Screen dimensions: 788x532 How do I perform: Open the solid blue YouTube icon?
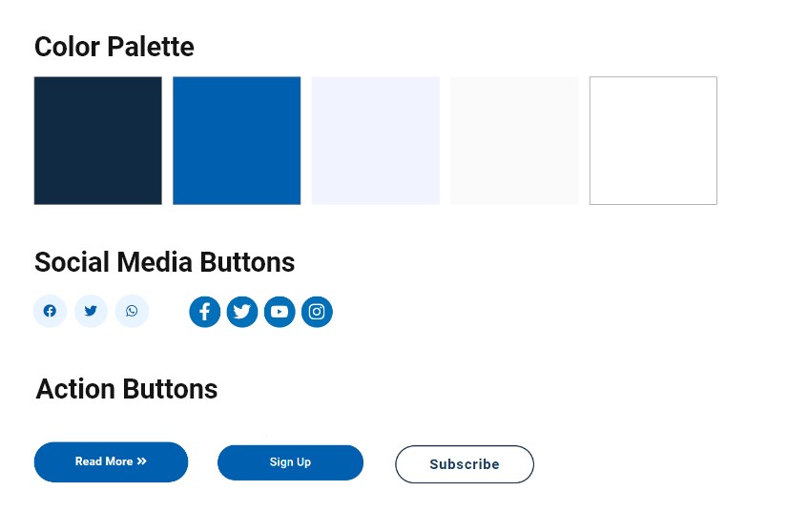tap(280, 312)
